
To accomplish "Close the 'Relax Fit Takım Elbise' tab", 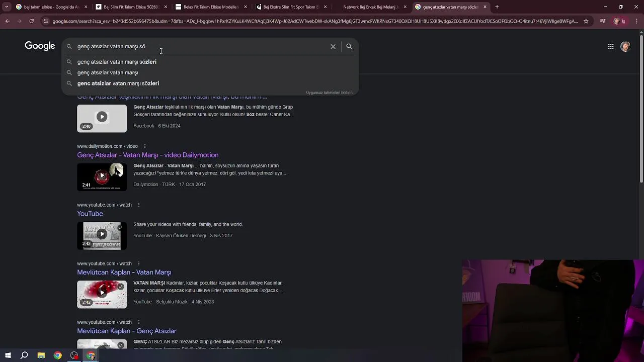I will coord(246,7).
